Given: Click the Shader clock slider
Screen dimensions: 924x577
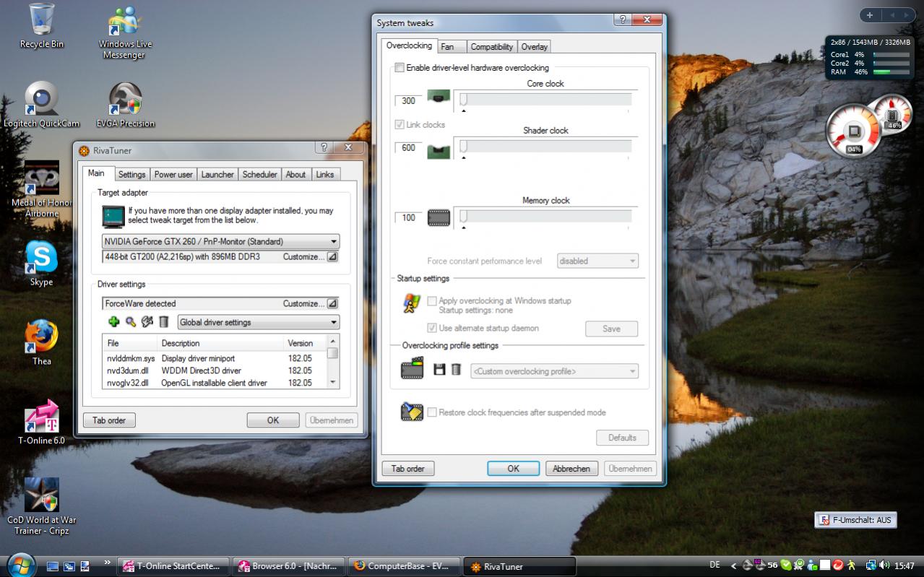Looking at the screenshot, I should [545, 146].
